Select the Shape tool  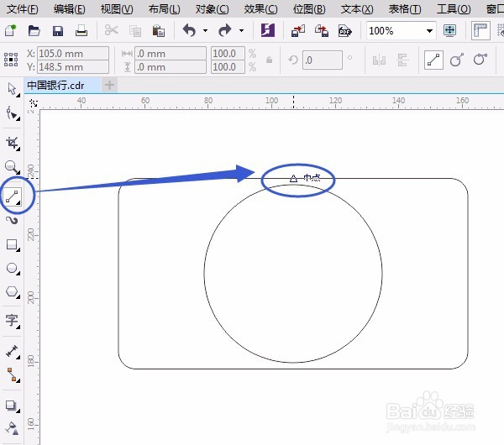point(13,113)
